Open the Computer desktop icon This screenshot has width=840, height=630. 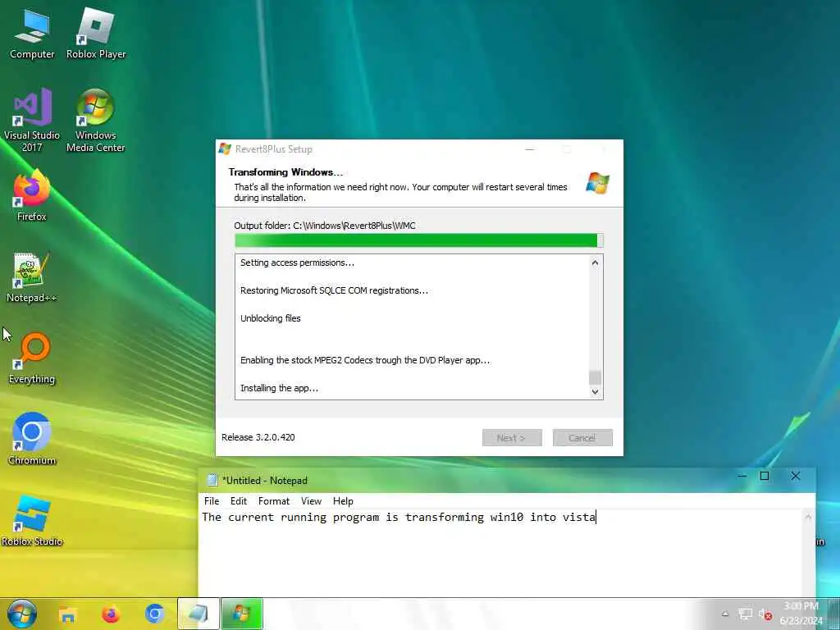click(x=32, y=34)
